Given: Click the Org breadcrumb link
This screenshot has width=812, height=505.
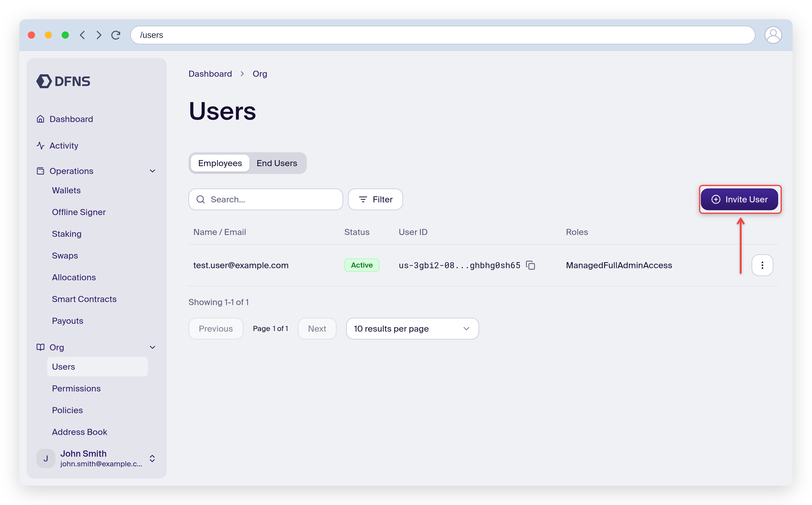Looking at the screenshot, I should [x=259, y=74].
